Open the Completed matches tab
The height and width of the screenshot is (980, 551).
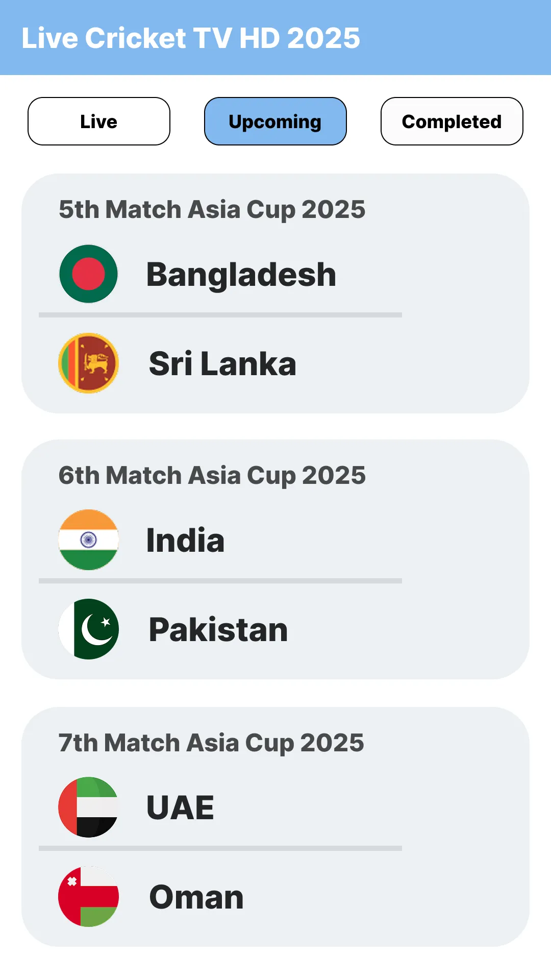click(452, 121)
